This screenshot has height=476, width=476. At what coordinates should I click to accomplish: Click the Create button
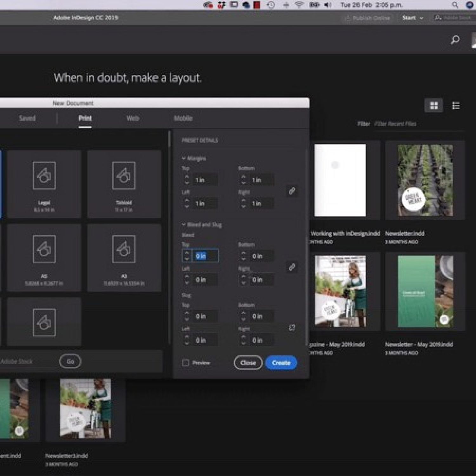281,363
